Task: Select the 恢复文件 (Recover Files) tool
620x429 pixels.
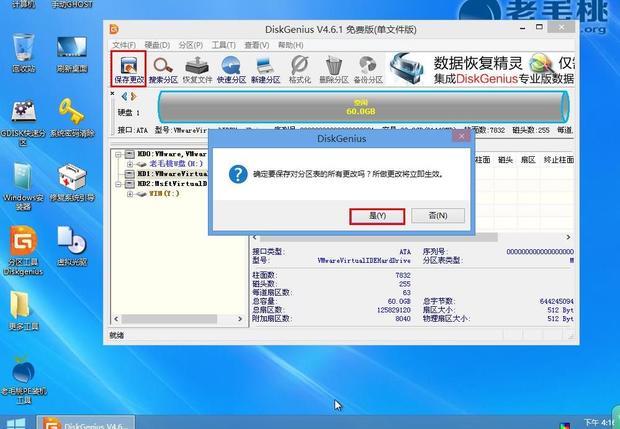Action: pyautogui.click(x=198, y=69)
